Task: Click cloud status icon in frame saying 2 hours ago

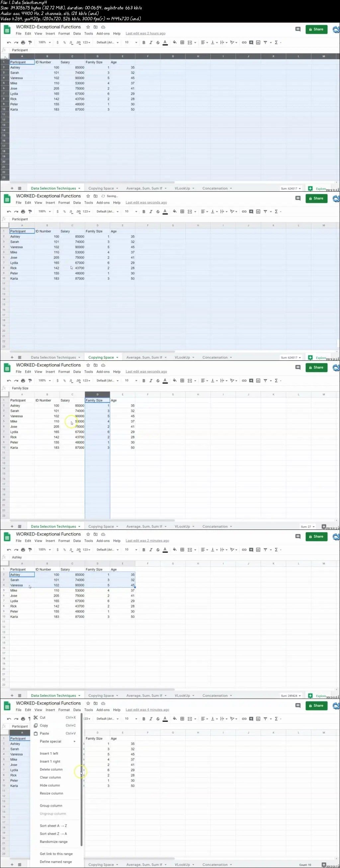Action: point(103,27)
